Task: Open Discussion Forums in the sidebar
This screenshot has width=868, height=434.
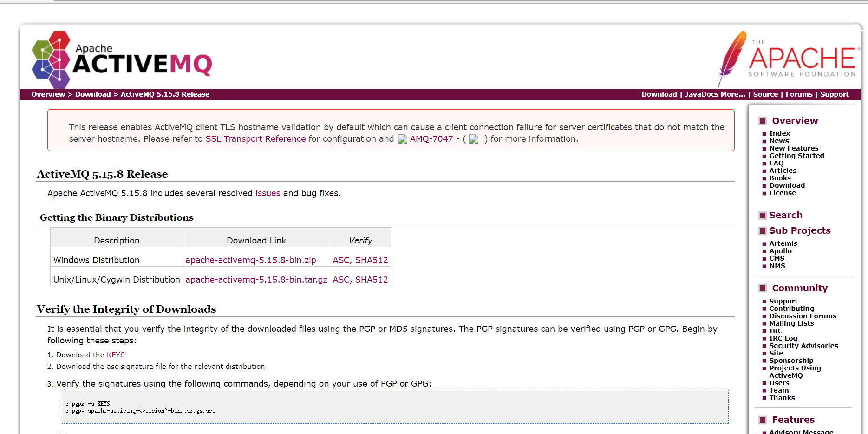Action: (x=803, y=316)
